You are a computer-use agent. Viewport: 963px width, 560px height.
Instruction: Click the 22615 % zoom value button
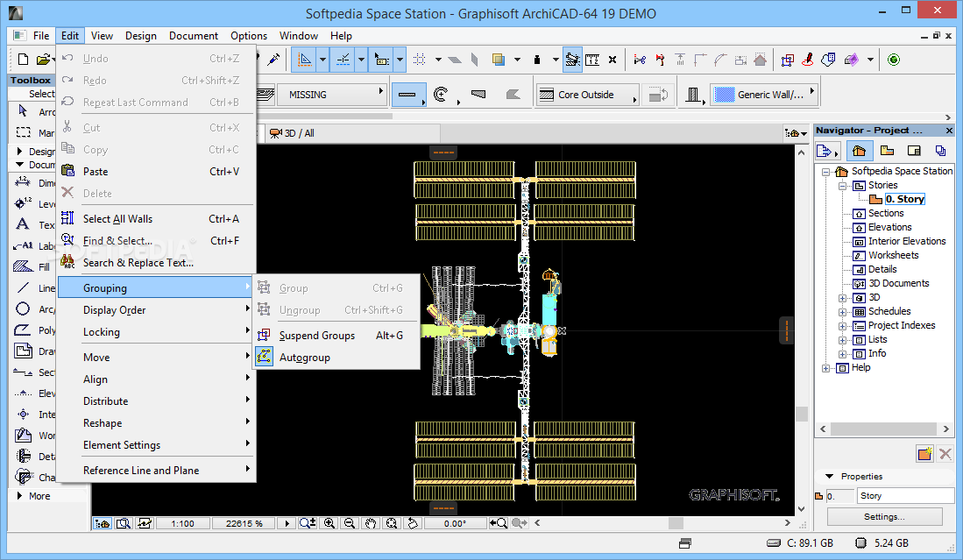click(x=244, y=524)
